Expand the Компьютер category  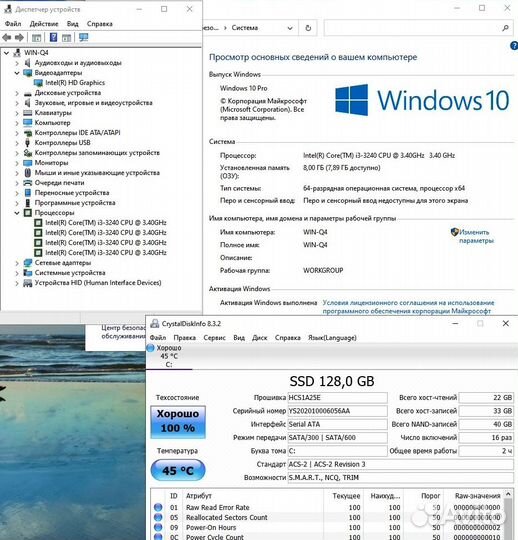point(17,123)
